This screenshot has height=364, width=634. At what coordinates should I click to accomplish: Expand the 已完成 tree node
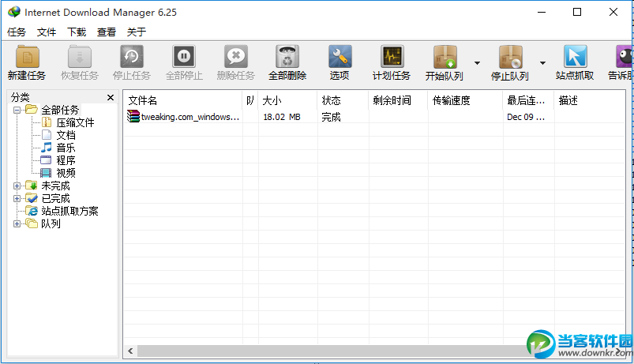17,199
